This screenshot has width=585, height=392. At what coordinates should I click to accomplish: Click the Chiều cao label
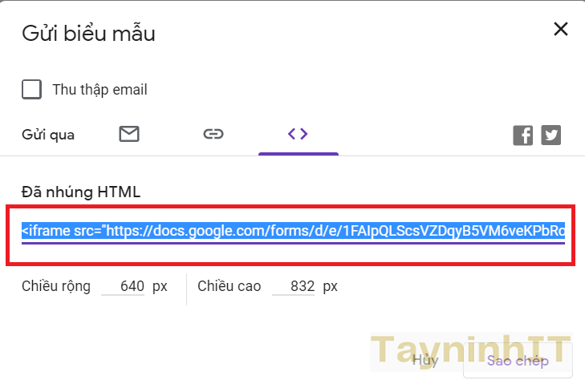[x=229, y=286]
